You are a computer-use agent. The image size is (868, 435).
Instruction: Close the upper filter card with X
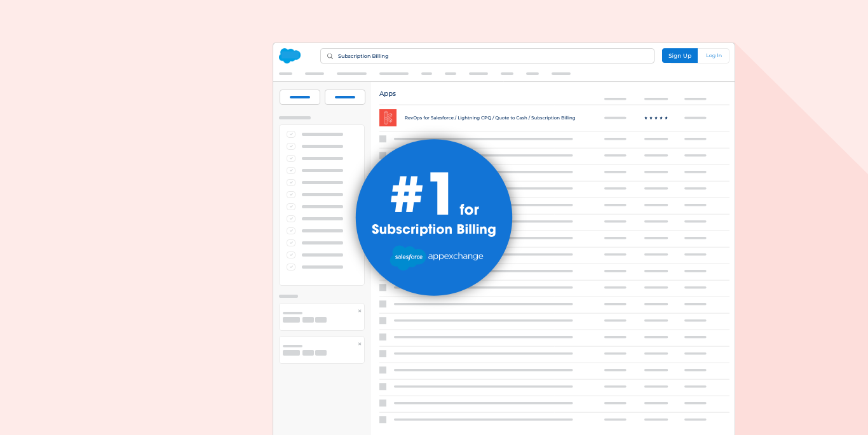[x=360, y=311]
